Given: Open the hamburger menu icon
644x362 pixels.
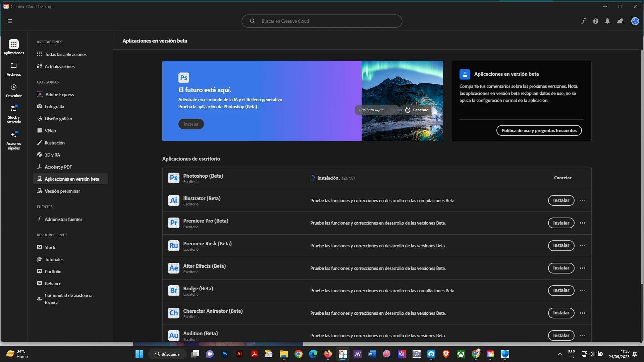Looking at the screenshot, I should click(x=10, y=21).
